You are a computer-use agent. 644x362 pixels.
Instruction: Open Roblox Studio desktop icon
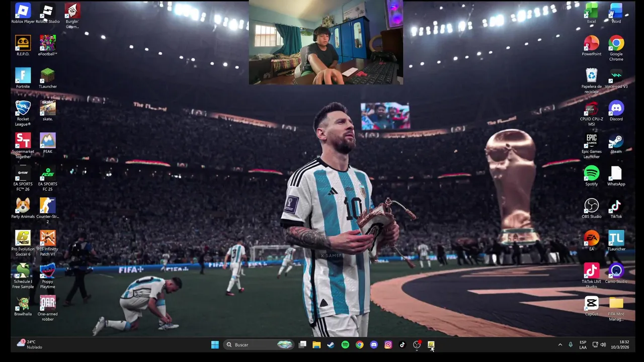[x=47, y=14]
